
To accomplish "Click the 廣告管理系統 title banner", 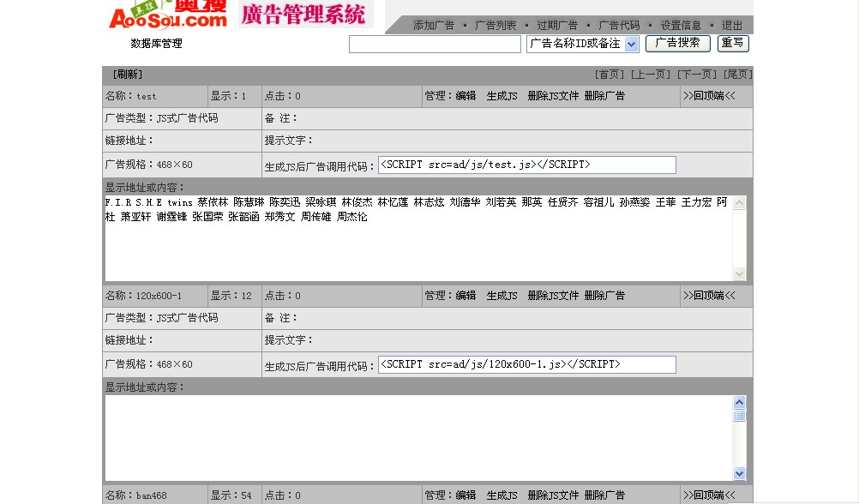I will click(304, 15).
